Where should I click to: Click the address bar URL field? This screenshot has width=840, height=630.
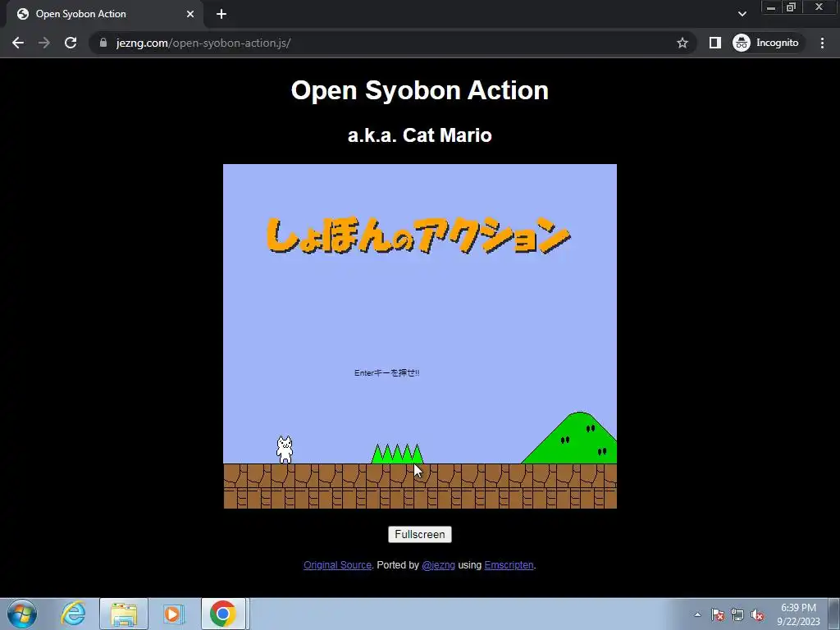[391, 43]
